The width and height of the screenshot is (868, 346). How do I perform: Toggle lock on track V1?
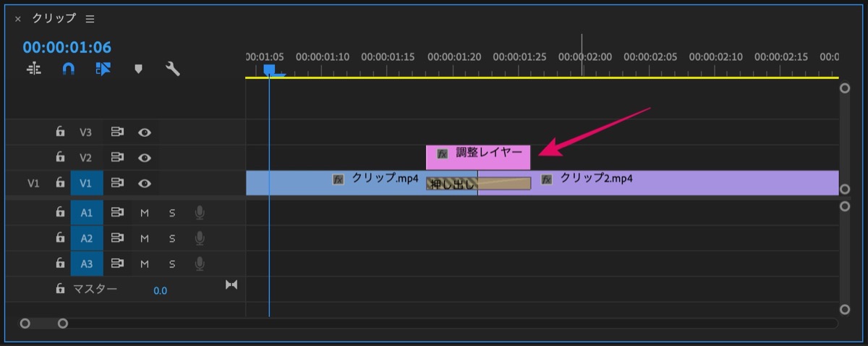(x=61, y=183)
